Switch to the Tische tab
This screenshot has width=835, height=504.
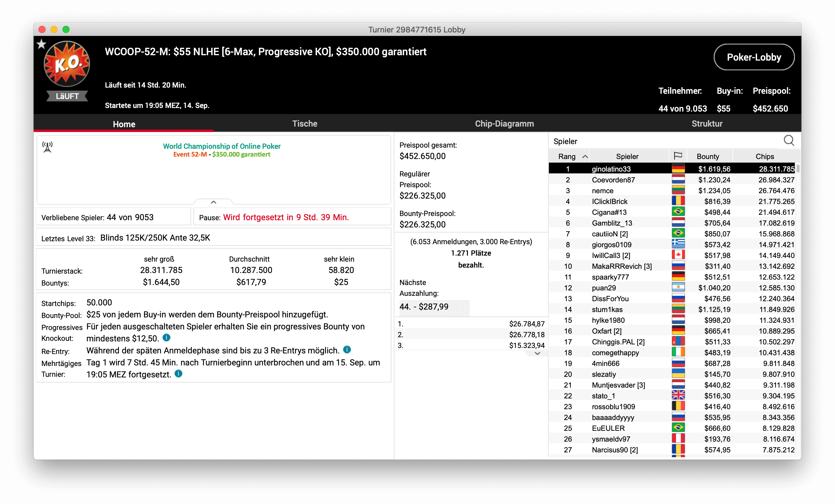click(x=305, y=124)
